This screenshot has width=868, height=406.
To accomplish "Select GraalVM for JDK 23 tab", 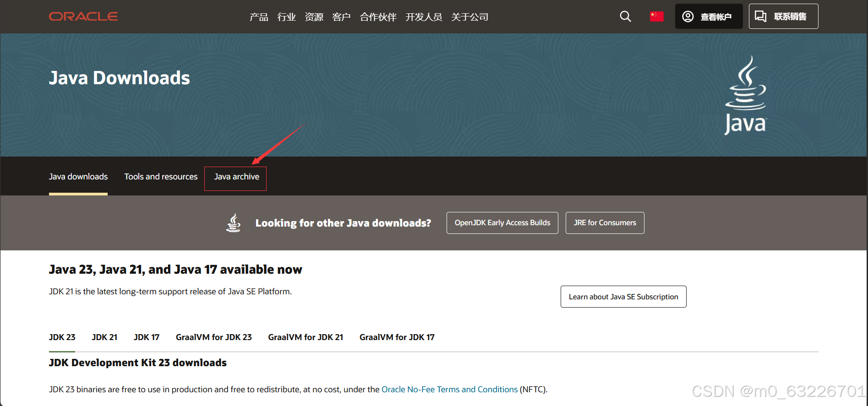I will (x=214, y=337).
